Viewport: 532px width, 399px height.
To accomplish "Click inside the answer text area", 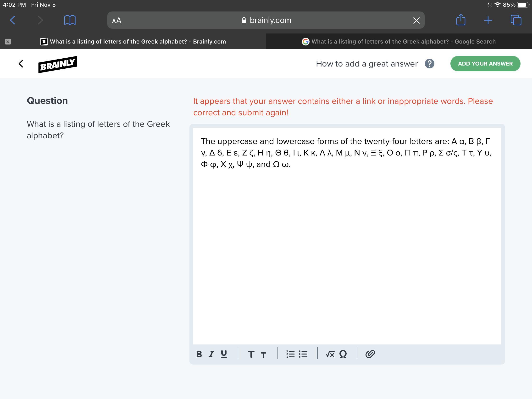I will (347, 240).
